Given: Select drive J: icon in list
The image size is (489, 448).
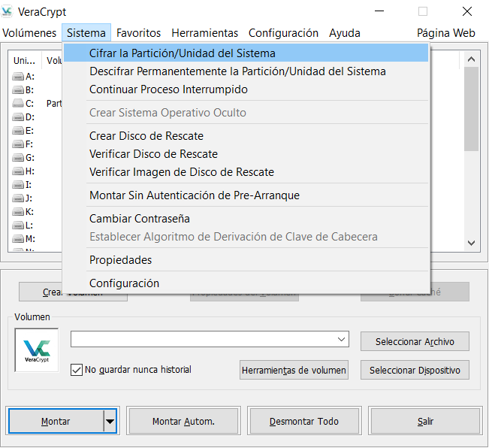Looking at the screenshot, I should (x=18, y=198).
